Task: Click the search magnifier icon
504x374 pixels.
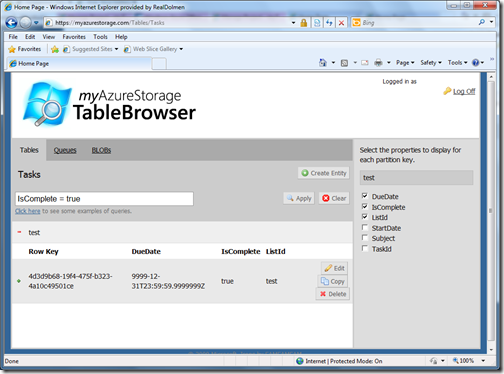Action: (x=482, y=22)
